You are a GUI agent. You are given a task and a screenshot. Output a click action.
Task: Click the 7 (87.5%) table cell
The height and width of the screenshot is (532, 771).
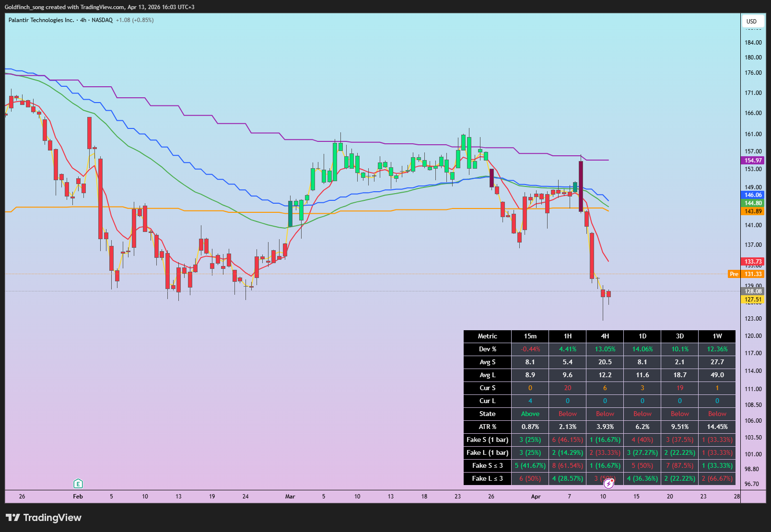pos(680,466)
